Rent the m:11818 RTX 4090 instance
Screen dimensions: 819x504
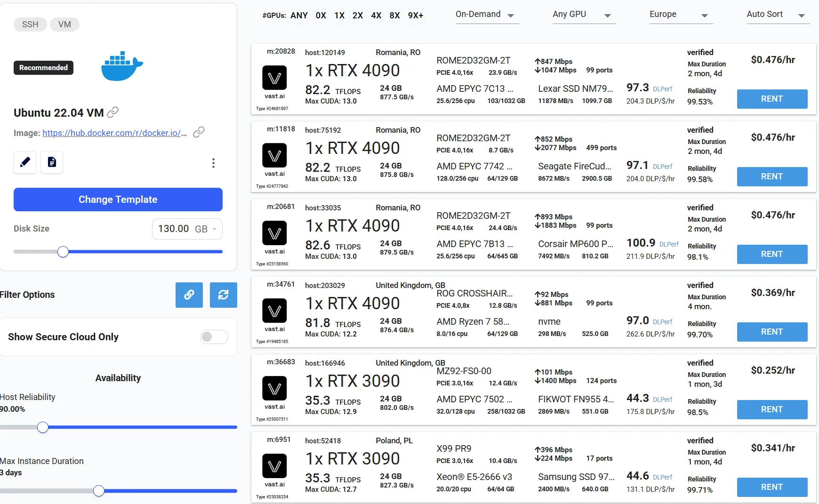(x=772, y=176)
